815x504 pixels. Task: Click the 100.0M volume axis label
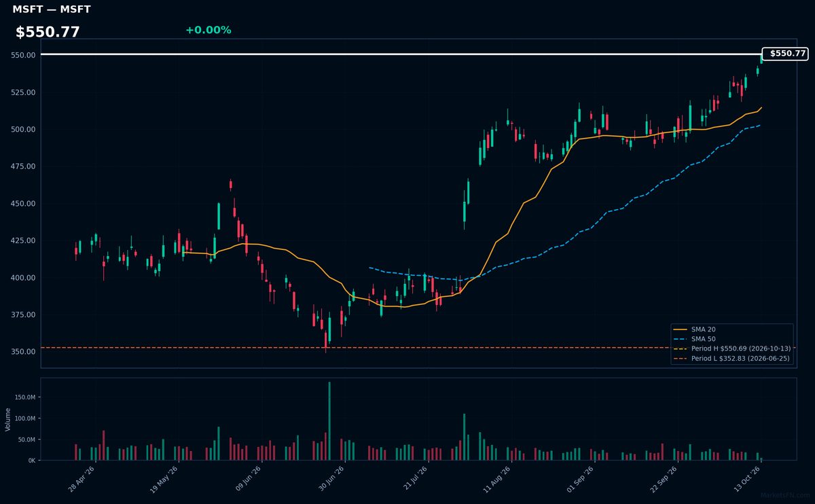(25, 418)
